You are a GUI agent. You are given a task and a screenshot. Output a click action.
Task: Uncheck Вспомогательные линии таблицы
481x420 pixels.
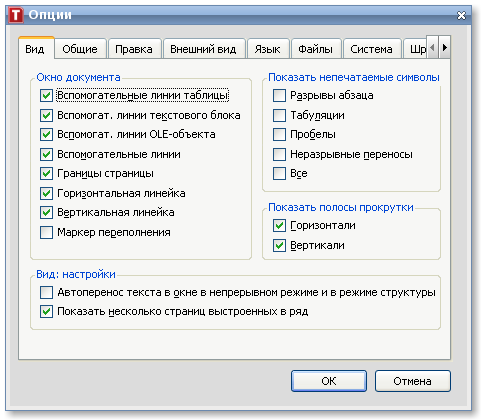46,96
